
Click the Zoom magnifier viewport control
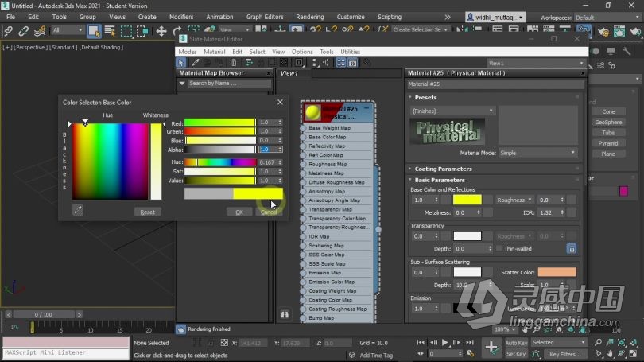599,342
